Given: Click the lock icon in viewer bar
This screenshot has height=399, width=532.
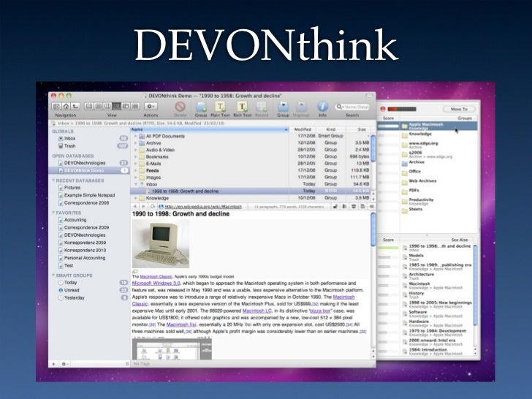Looking at the screenshot, I should [335, 206].
